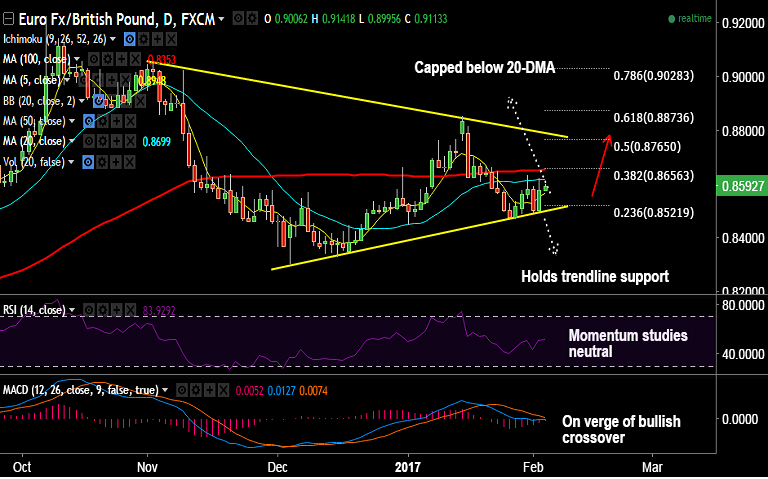Click the MACD (12, 26, close, 9, false, true) label
768x479 pixels.
81,390
